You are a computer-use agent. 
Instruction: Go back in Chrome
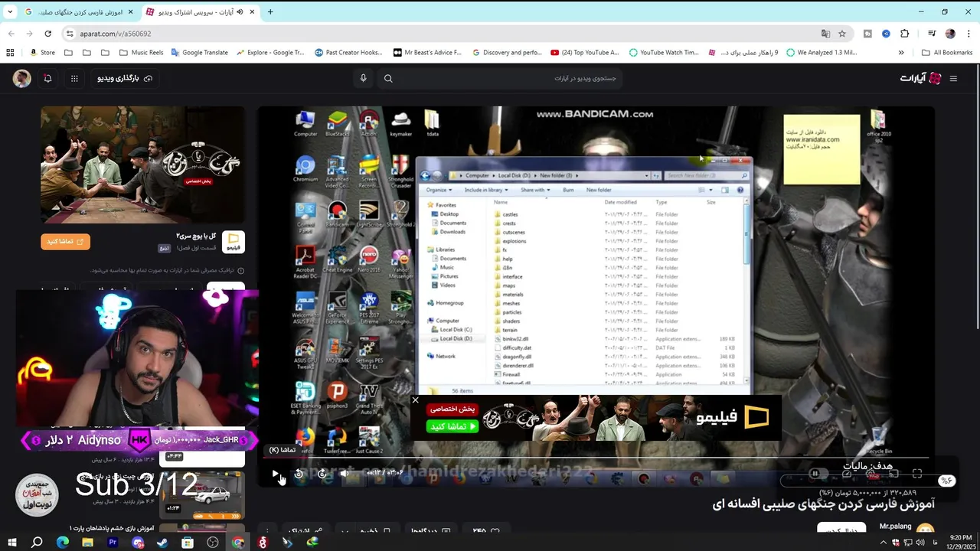pos(11,34)
